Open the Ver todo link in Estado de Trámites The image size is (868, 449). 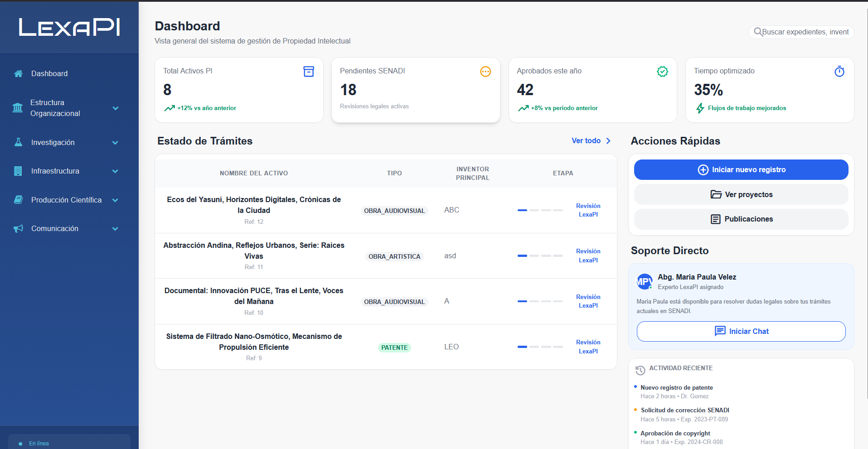587,140
